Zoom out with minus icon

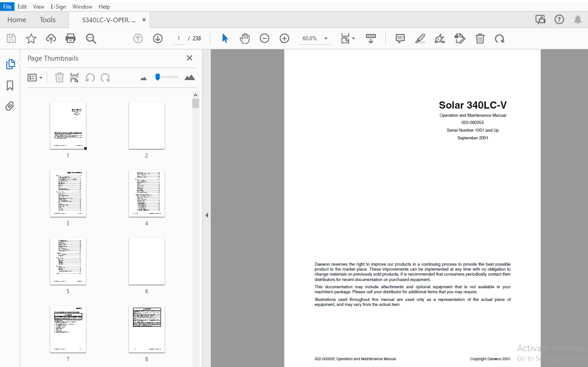click(265, 38)
